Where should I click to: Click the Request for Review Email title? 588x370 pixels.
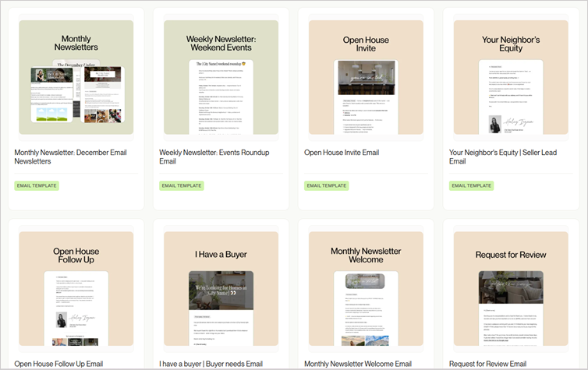[487, 364]
